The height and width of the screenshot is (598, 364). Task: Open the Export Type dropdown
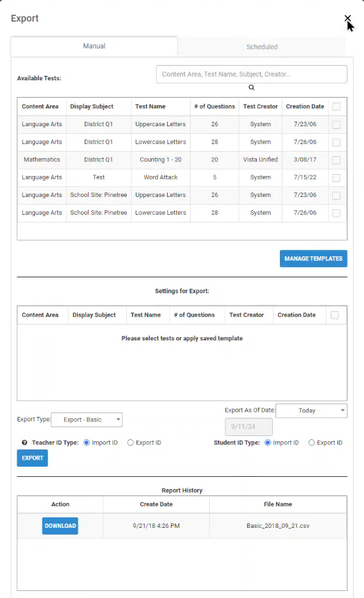(87, 419)
